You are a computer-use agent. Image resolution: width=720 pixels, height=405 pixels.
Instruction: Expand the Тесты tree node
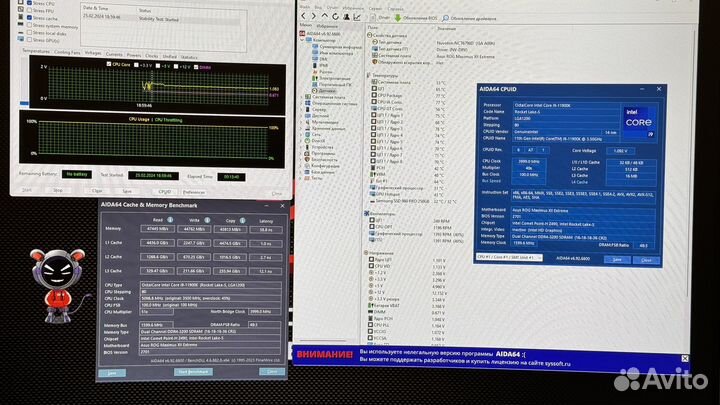click(x=302, y=178)
